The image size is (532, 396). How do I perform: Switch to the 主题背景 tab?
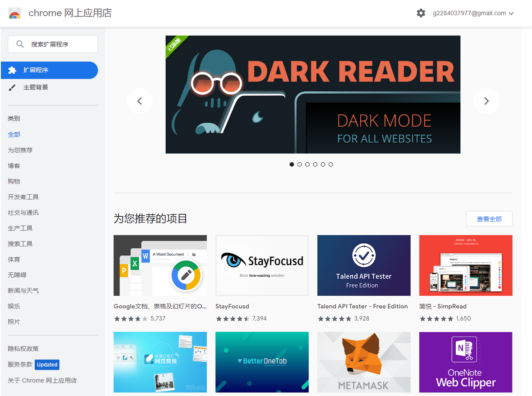pos(49,88)
